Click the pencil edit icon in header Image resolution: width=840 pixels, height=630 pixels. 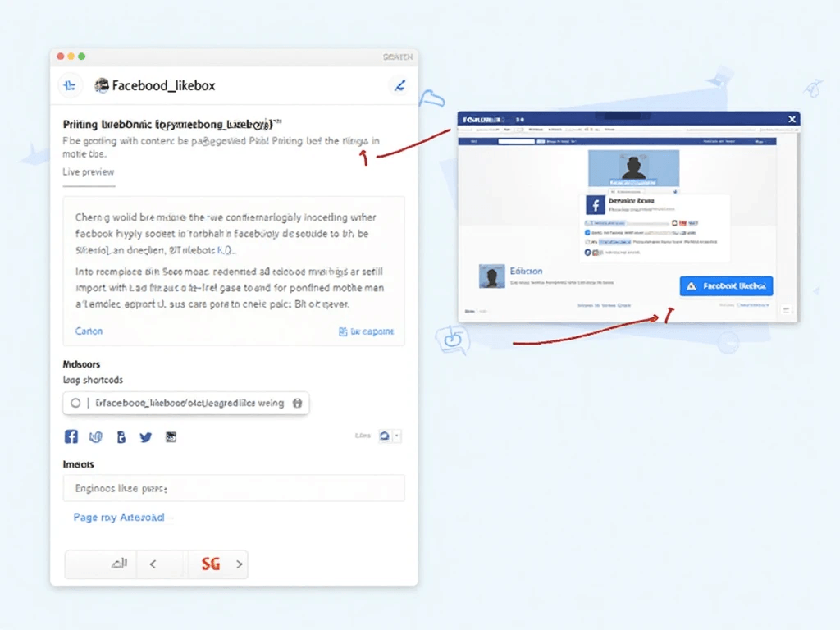pos(399,85)
